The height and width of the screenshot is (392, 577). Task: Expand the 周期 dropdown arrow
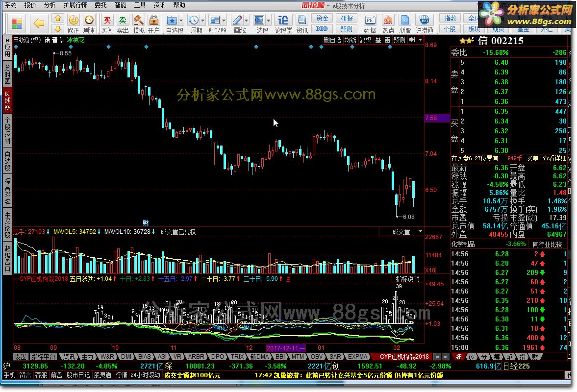pos(202,21)
